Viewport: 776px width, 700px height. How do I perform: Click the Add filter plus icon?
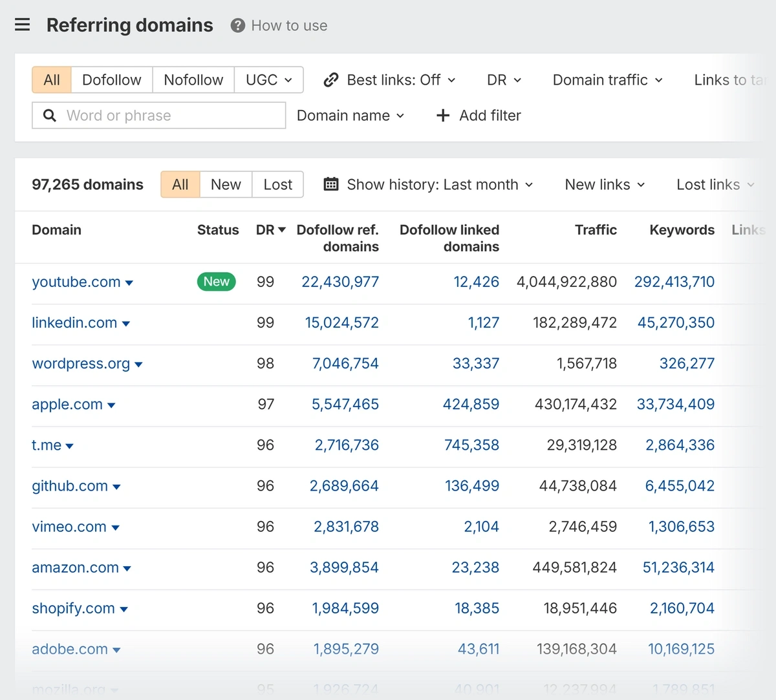click(443, 116)
